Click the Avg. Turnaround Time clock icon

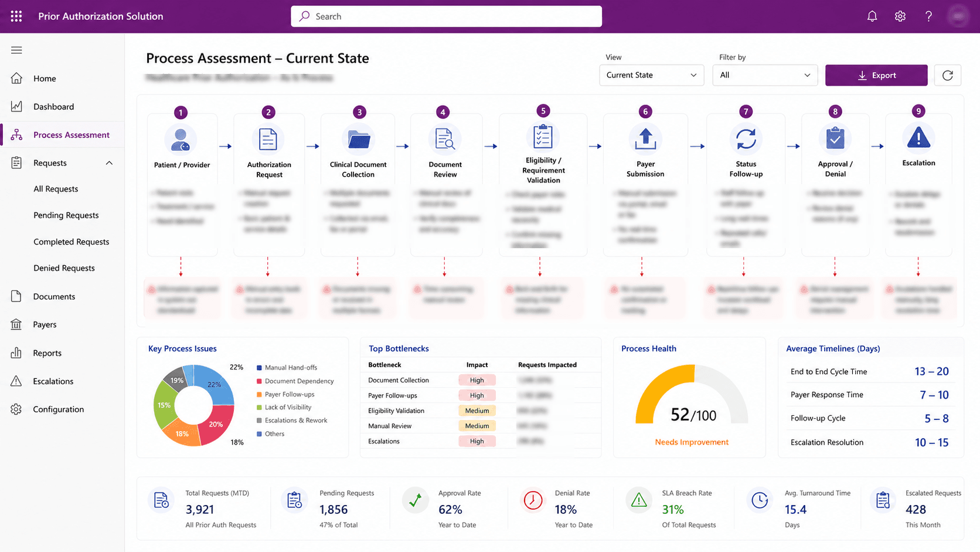(760, 500)
